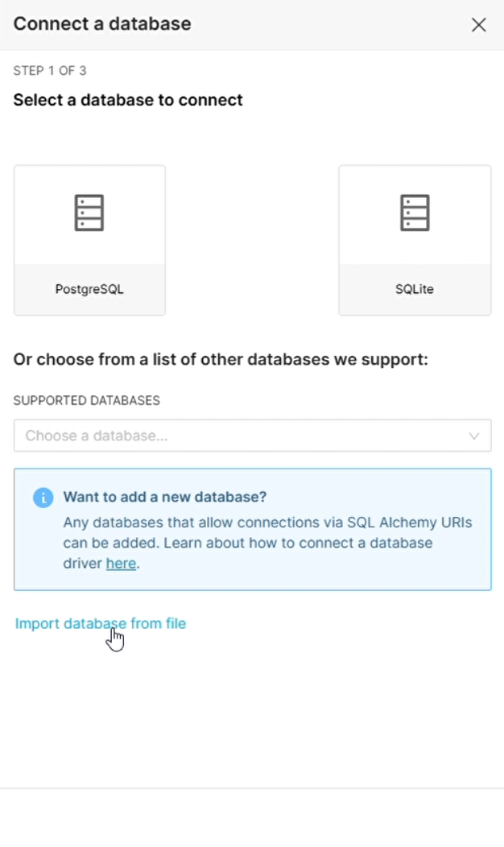Click the blue info circle icon
504x847 pixels.
(43, 498)
